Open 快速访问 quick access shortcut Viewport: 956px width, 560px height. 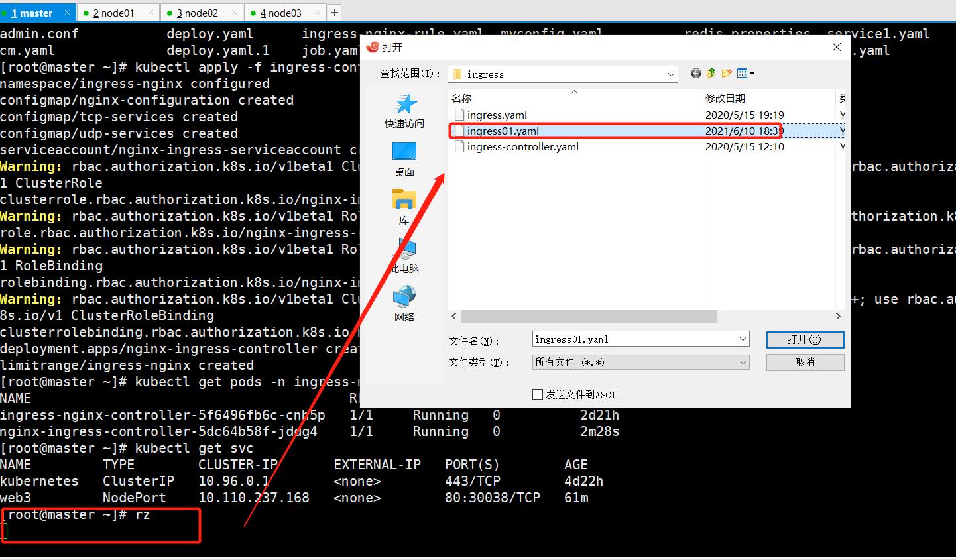pyautogui.click(x=404, y=111)
